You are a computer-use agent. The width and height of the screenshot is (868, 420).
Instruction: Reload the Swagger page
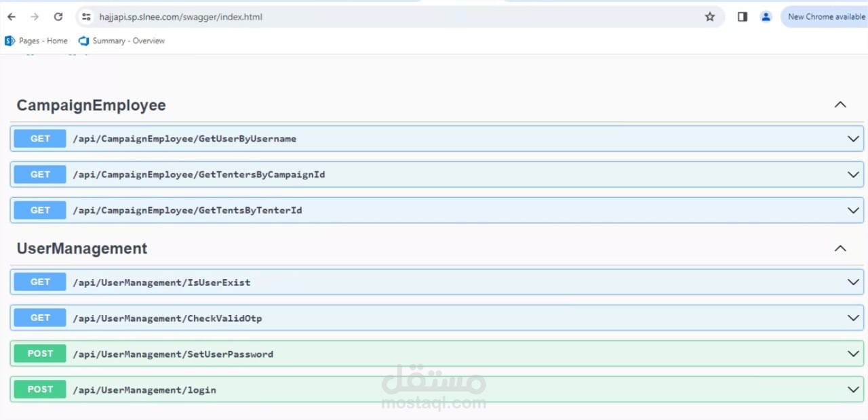click(58, 17)
